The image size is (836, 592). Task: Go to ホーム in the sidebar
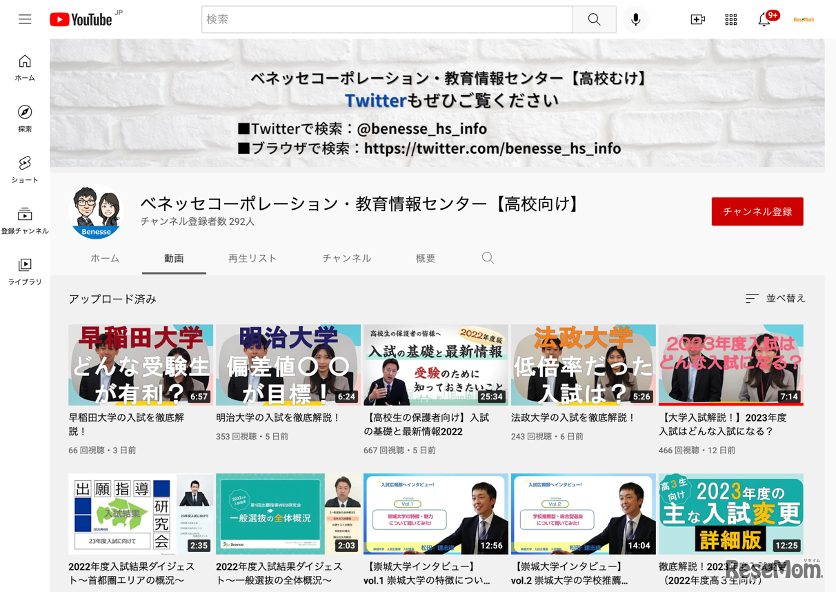25,68
